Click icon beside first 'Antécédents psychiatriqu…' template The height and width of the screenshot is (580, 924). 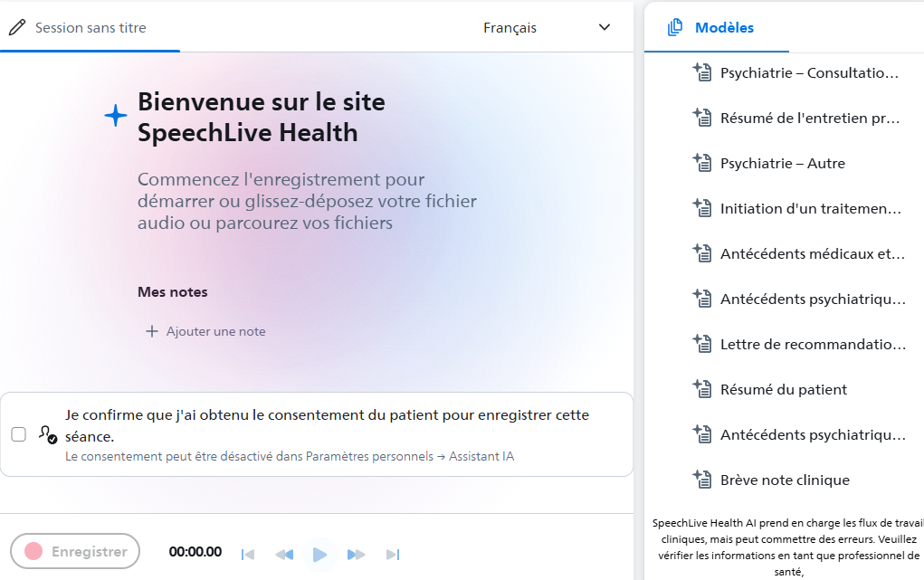pos(702,299)
